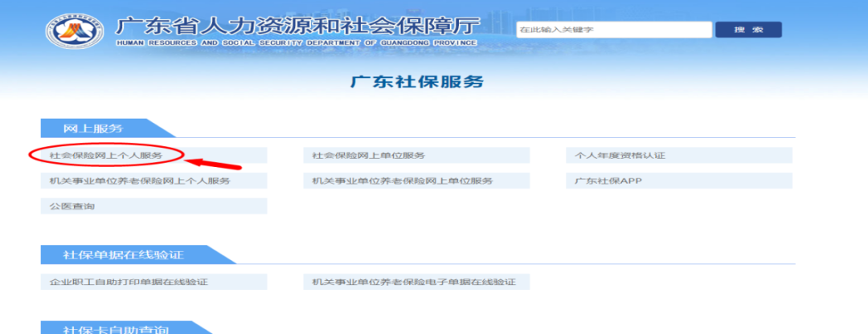This screenshot has height=334, width=868.
Task: Click the English department name subtitle
Action: [296, 43]
